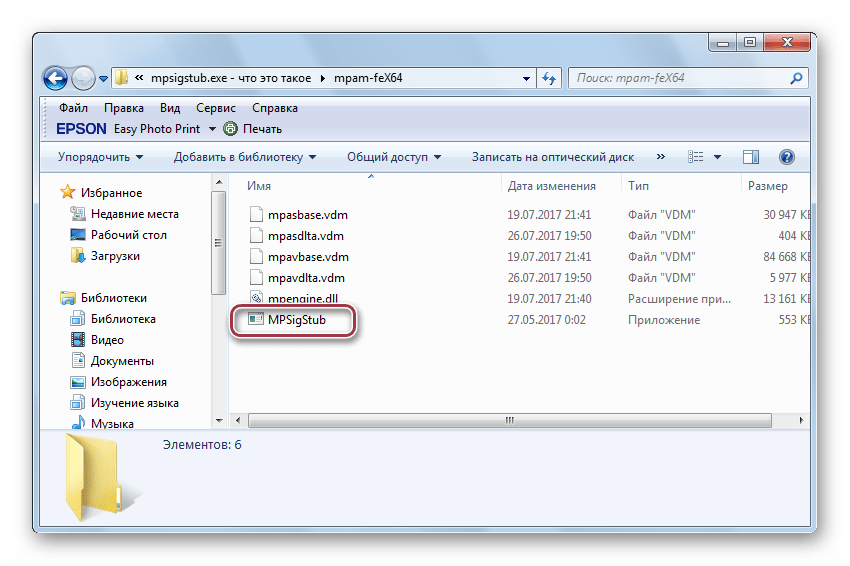Click the Избранное star icon
Viewport: 850px width, 566px height.
[x=68, y=192]
